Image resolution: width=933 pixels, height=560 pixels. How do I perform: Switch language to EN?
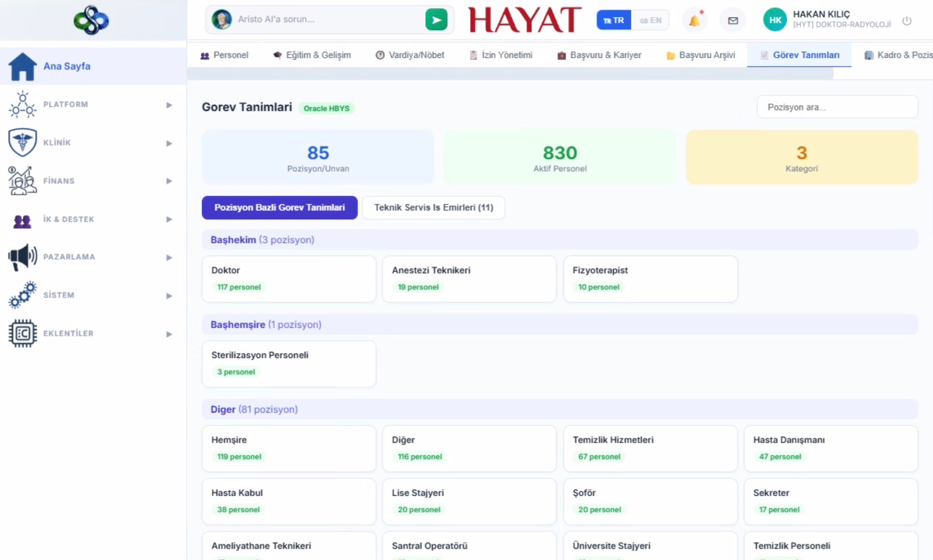point(650,20)
